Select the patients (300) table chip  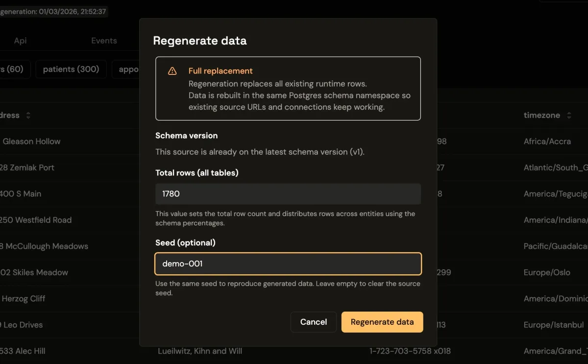pos(71,69)
